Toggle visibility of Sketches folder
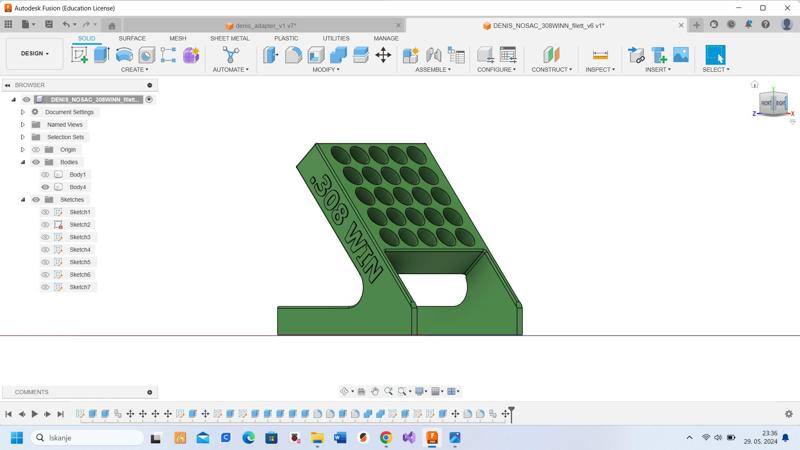This screenshot has height=450, width=800. 36,199
